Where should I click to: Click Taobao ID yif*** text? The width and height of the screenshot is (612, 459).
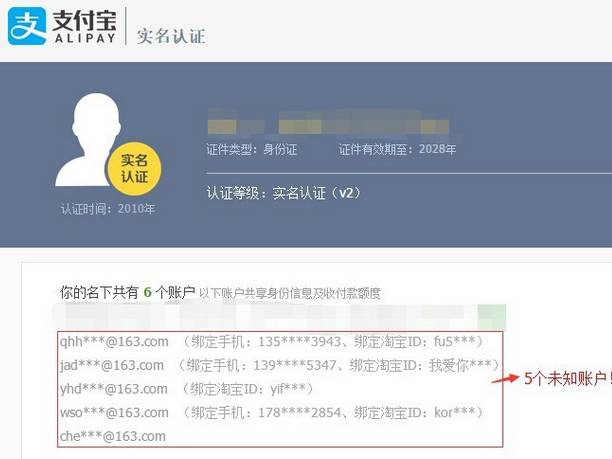coord(288,389)
